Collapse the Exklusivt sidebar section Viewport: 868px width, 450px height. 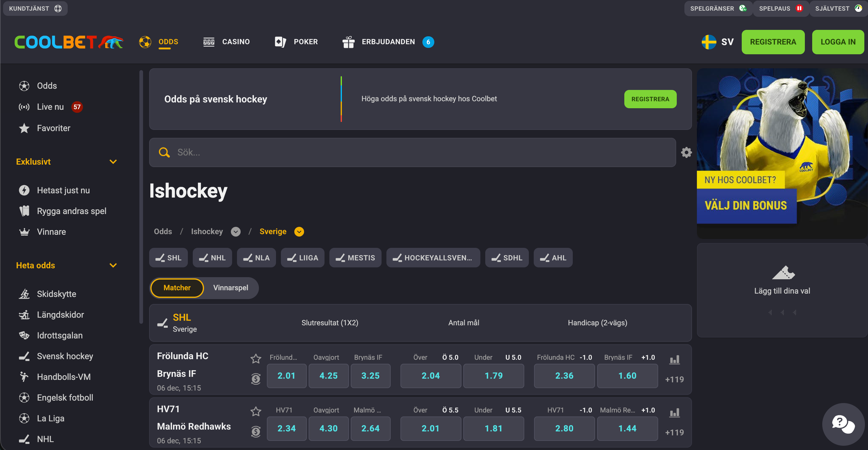113,162
